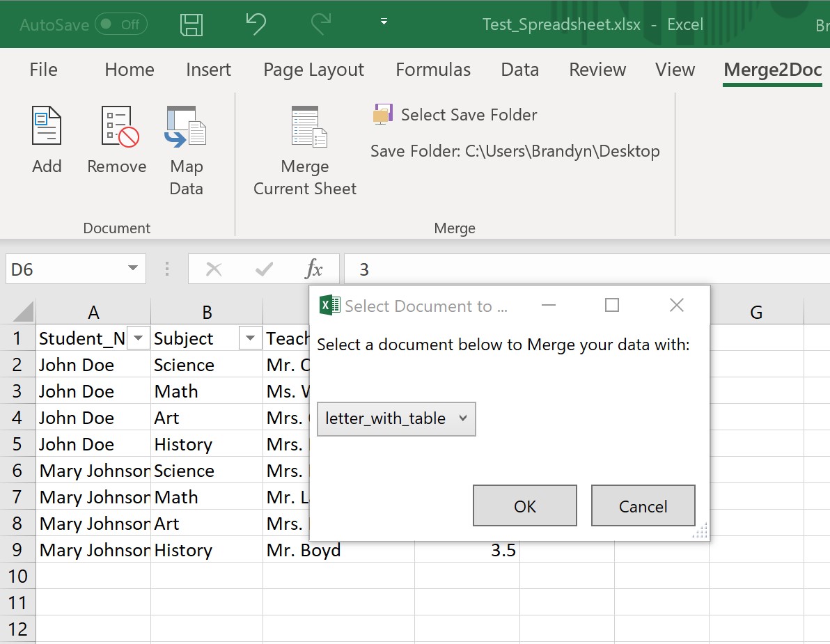
Task: Select column G header
Action: (x=756, y=312)
